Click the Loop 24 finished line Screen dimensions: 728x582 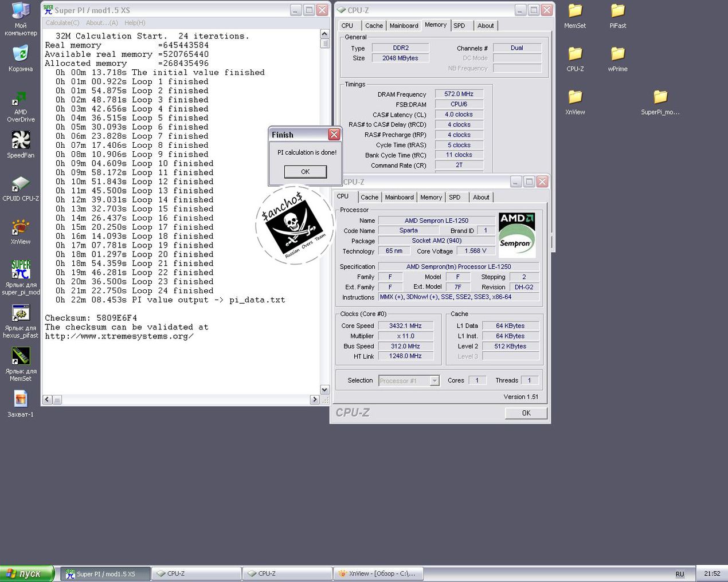click(135, 290)
